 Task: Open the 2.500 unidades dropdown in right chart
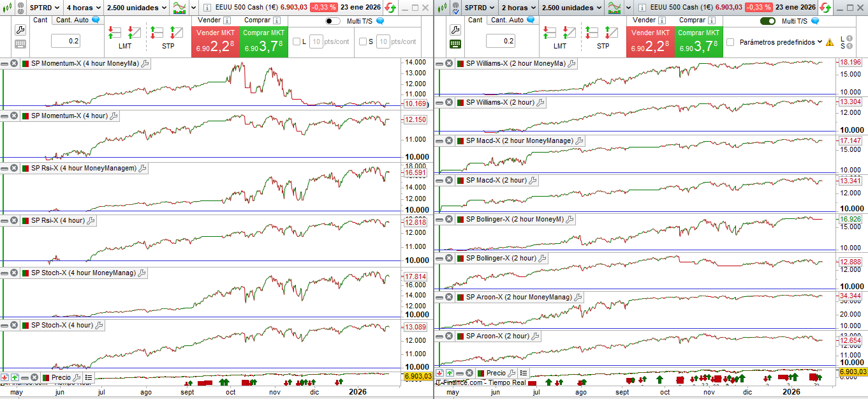[x=571, y=8]
